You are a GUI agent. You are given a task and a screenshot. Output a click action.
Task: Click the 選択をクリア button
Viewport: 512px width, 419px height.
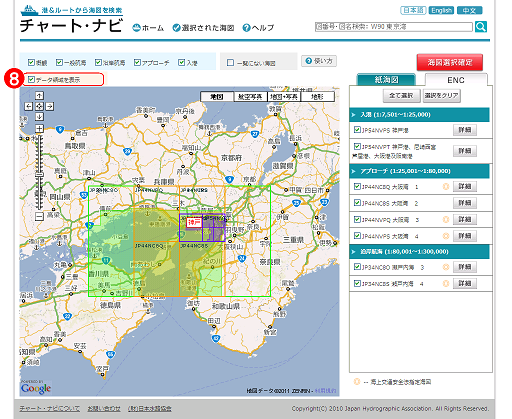pyautogui.click(x=441, y=96)
